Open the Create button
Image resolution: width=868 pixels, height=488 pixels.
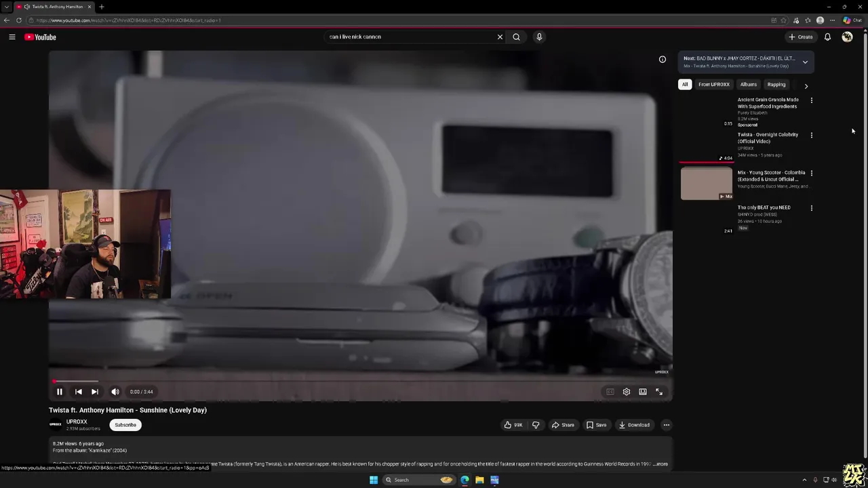click(x=801, y=37)
